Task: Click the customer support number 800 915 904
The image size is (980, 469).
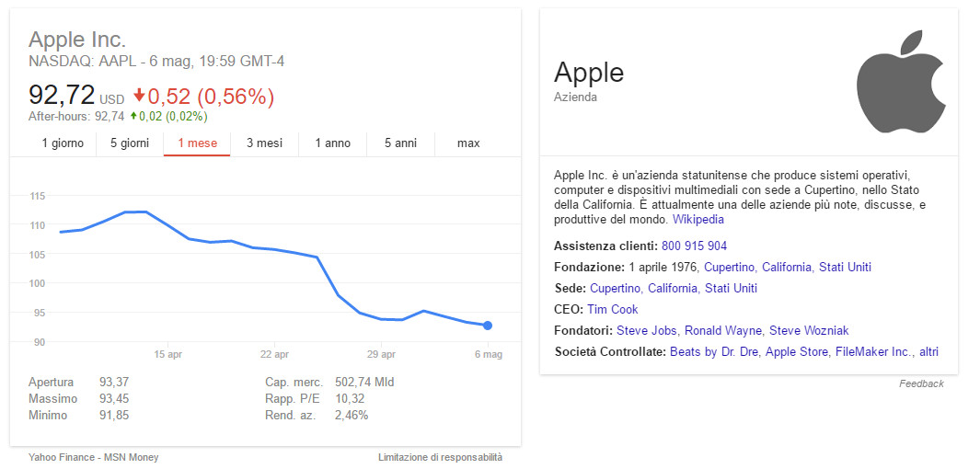Action: tap(694, 246)
